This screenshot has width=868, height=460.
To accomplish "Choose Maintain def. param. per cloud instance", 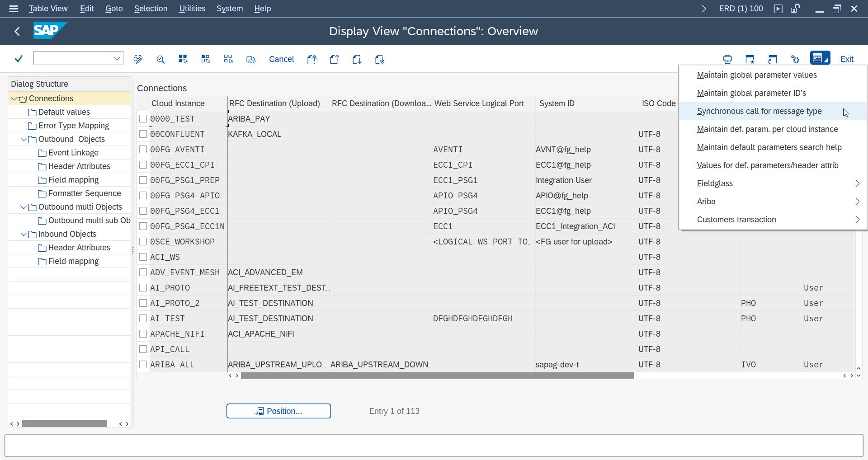I will coord(773,129).
